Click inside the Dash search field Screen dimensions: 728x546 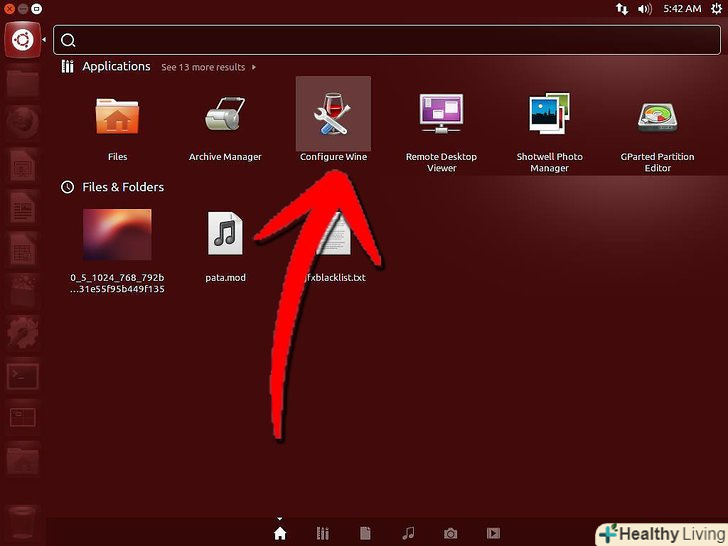tap(387, 40)
